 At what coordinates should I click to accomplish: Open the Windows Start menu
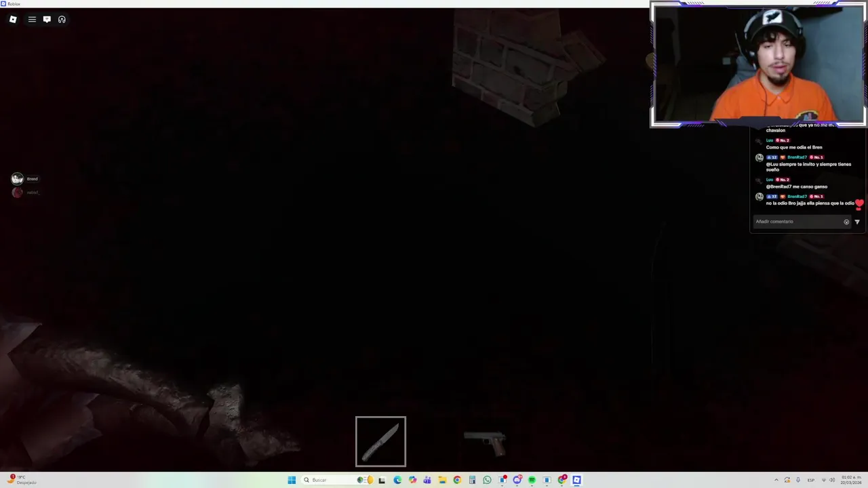coord(292,480)
